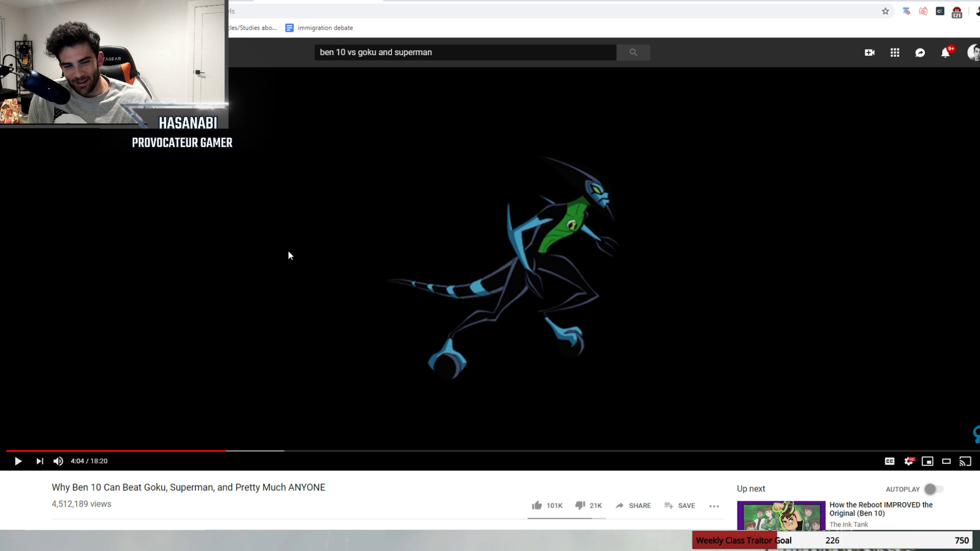Screen dimensions: 980x551
Task: Open the YouTube account avatar
Action: tap(973, 53)
